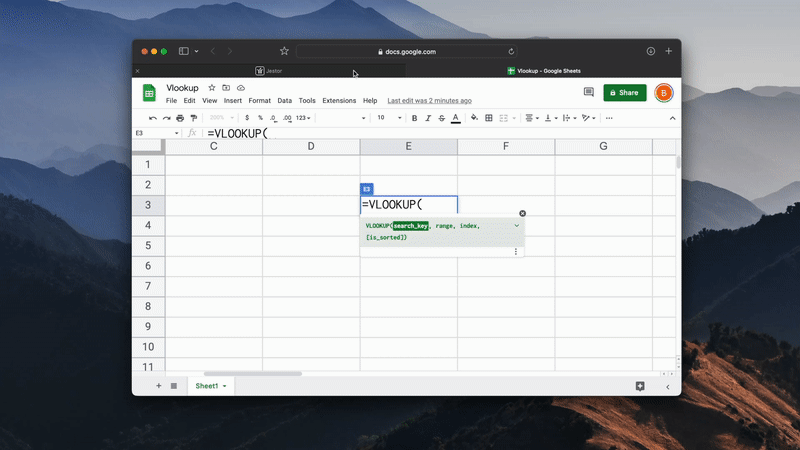Toggle the Safari sidebar icon
Viewport: 800px width, 450px height.
[x=184, y=51]
